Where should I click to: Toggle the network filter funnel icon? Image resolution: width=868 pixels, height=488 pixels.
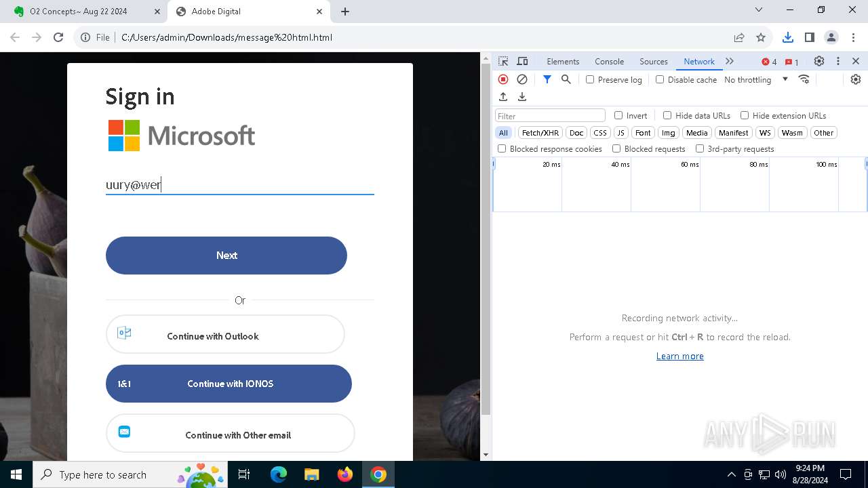[547, 79]
